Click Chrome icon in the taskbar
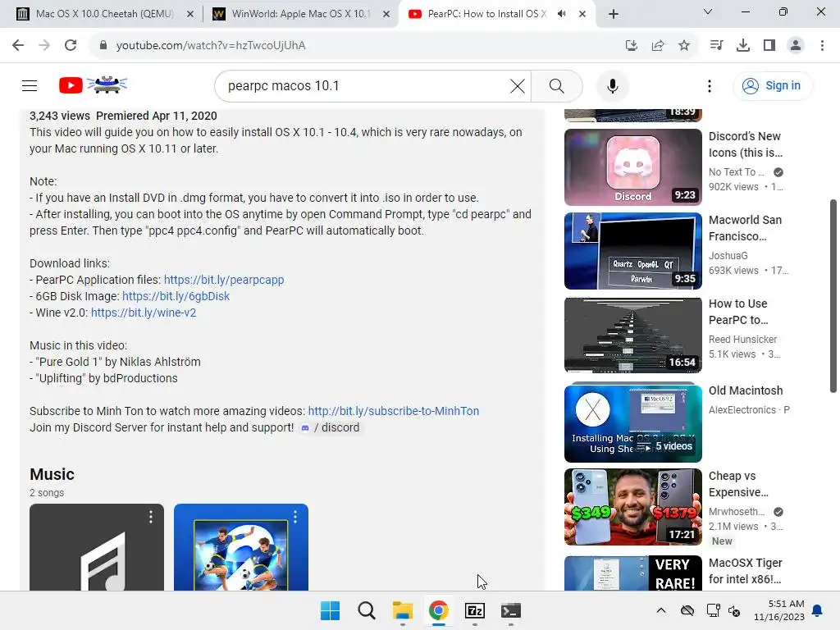The height and width of the screenshot is (630, 840). click(x=438, y=610)
